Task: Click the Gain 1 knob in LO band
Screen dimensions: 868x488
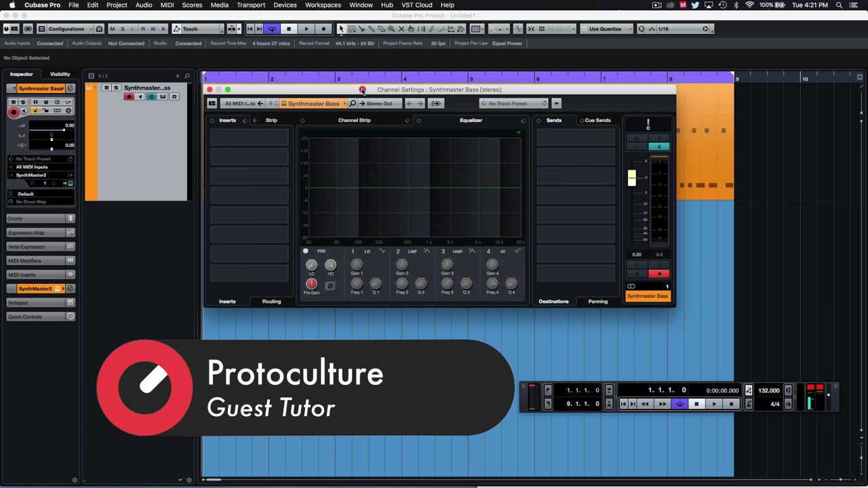Action: tap(357, 264)
